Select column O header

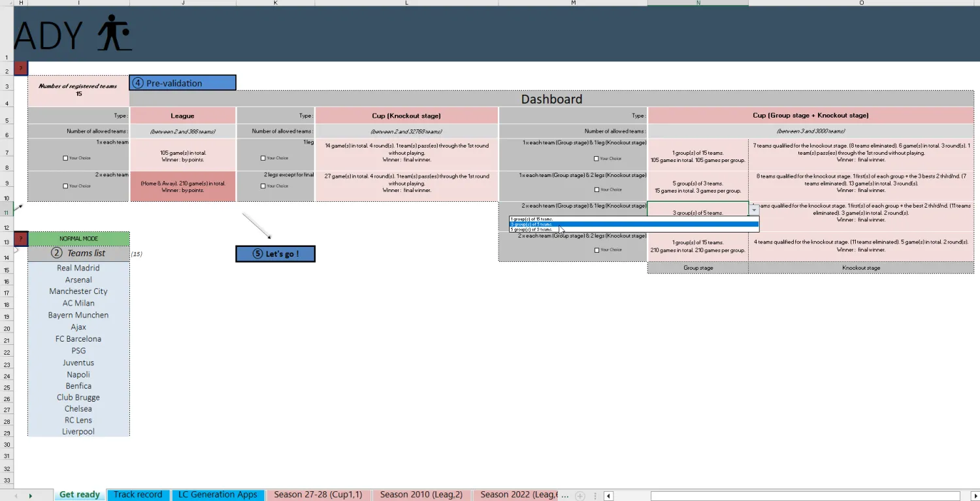tap(861, 3)
